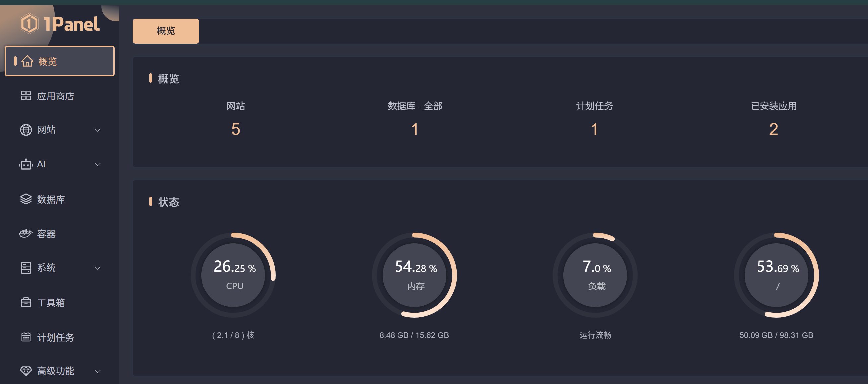The width and height of the screenshot is (868, 384).
Task: Click the CPU usage gauge
Action: point(234,275)
